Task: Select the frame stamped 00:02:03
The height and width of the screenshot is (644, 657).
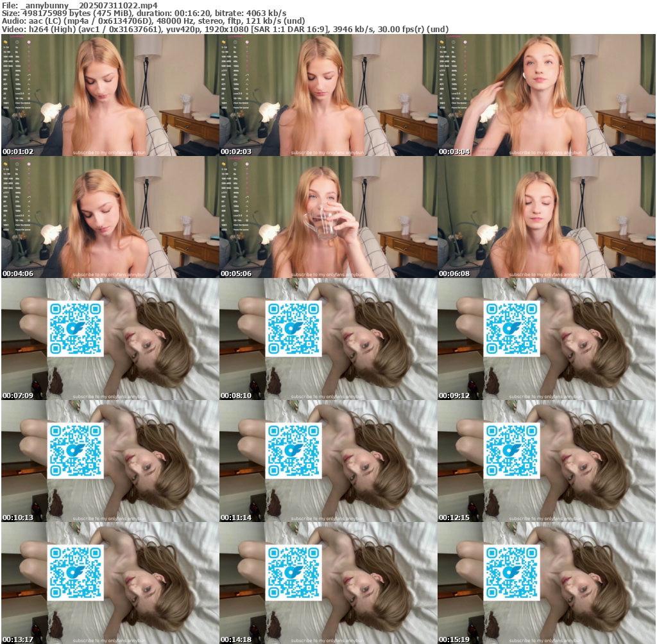Action: click(328, 95)
